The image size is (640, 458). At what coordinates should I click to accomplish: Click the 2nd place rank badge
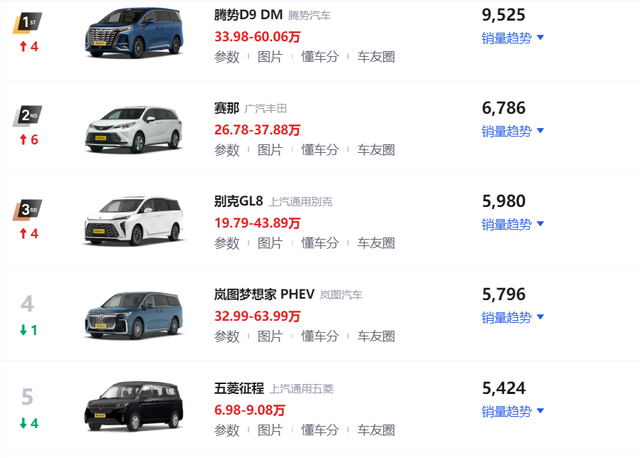[x=27, y=116]
